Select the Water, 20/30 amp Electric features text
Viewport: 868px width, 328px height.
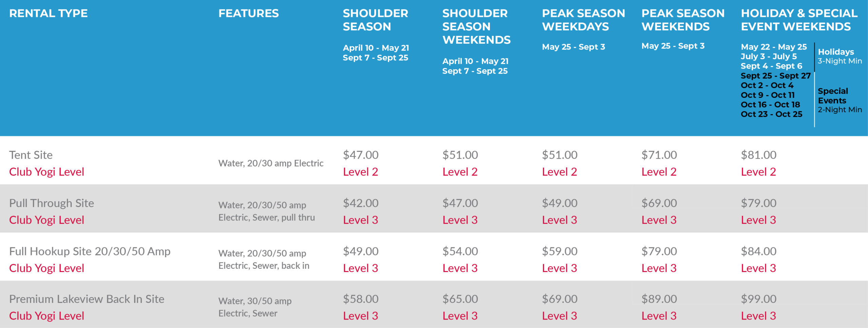click(x=271, y=163)
